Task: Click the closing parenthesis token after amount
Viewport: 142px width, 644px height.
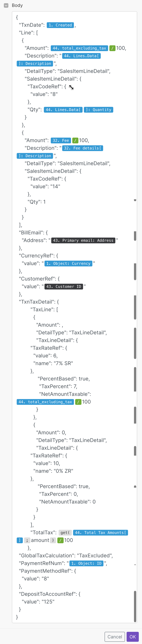Action: pyautogui.click(x=53, y=540)
